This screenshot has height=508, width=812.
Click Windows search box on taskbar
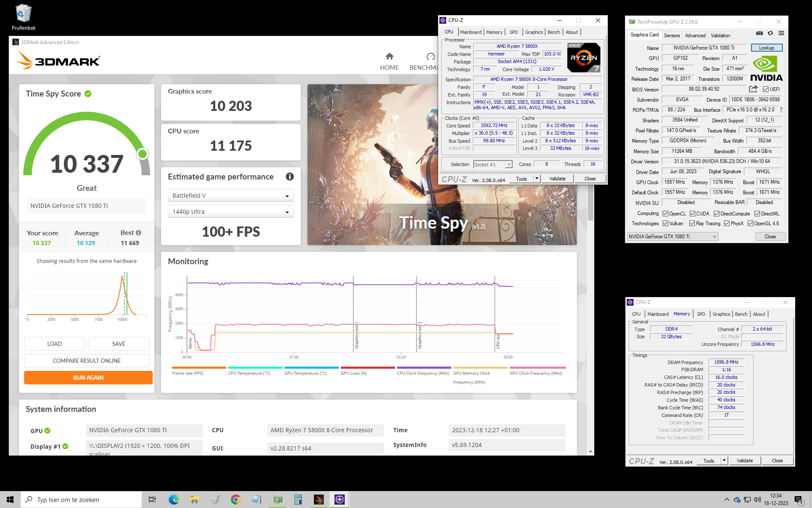(81, 500)
